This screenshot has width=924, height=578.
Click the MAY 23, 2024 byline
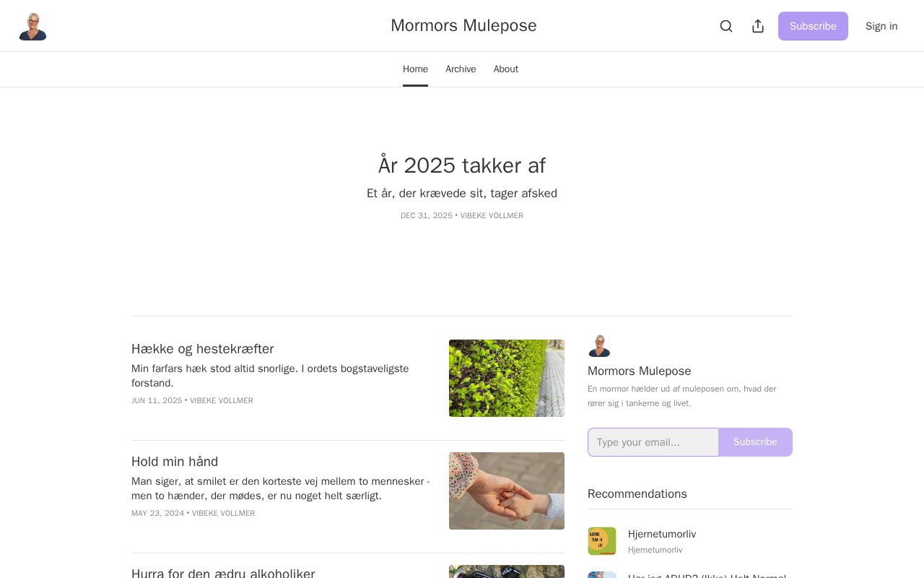tap(193, 514)
